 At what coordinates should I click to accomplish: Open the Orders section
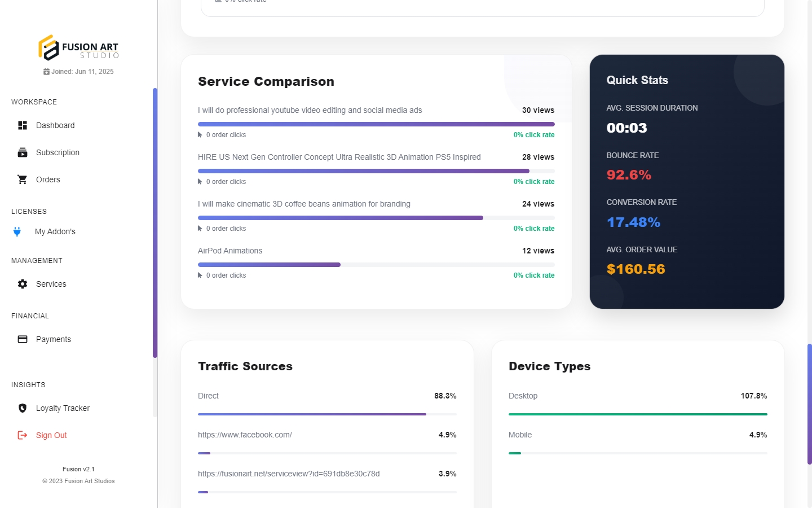pos(48,179)
